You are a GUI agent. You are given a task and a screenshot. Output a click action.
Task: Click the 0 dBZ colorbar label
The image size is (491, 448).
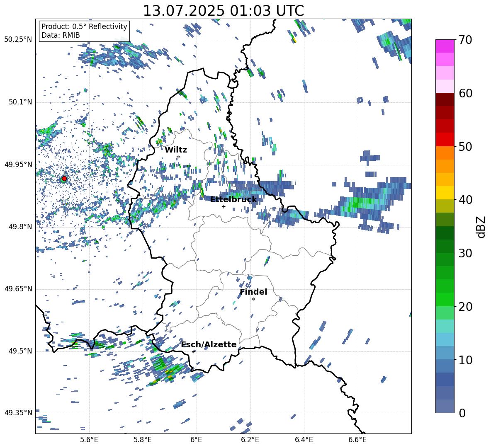point(462,413)
